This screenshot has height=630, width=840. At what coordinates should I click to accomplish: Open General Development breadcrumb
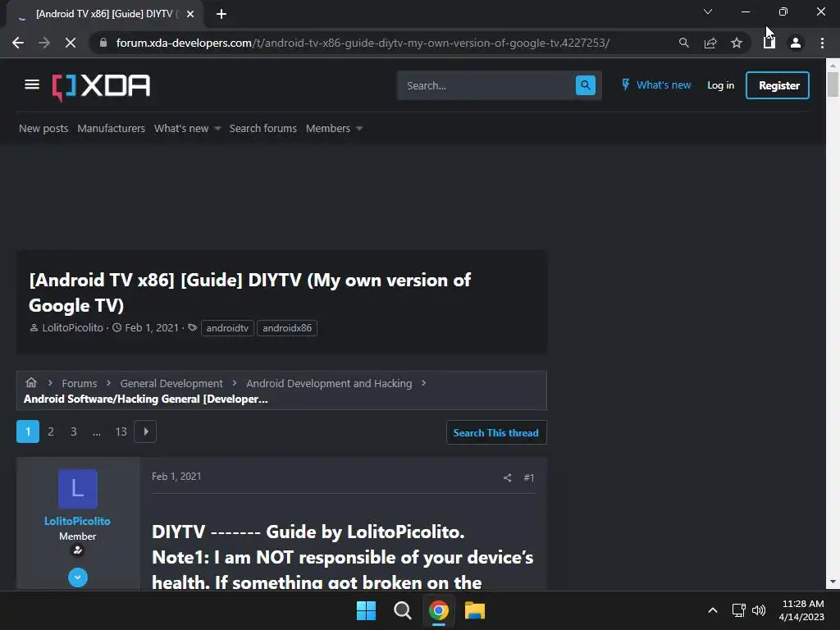pyautogui.click(x=171, y=384)
